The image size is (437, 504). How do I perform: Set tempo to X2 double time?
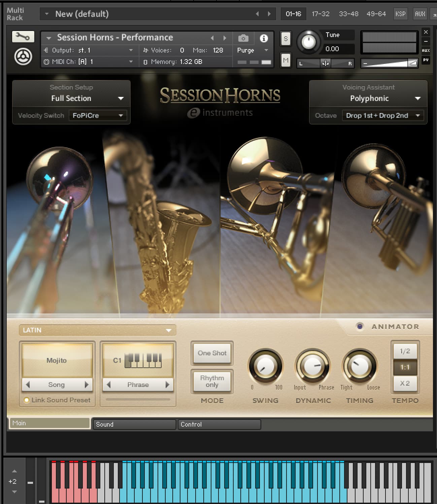pos(405,383)
